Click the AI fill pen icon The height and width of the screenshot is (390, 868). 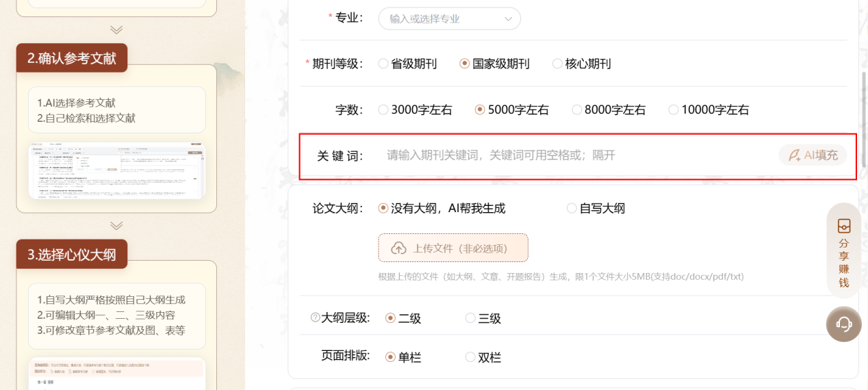point(794,155)
